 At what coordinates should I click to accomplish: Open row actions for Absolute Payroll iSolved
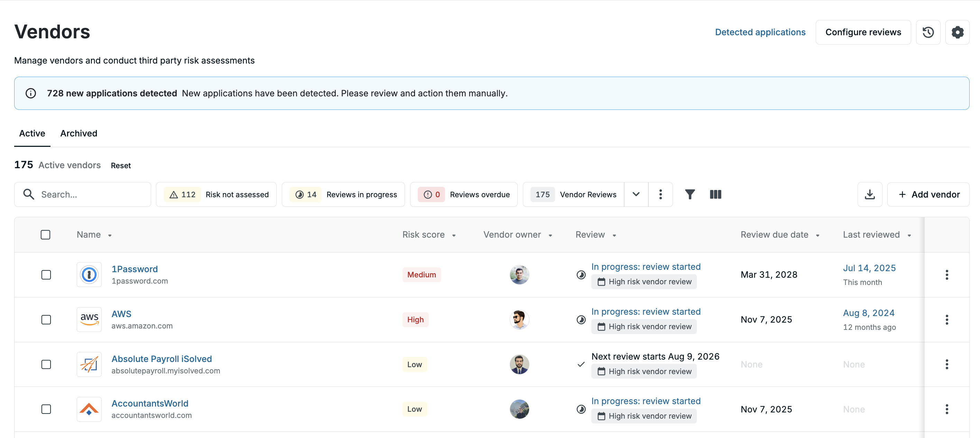pyautogui.click(x=946, y=364)
